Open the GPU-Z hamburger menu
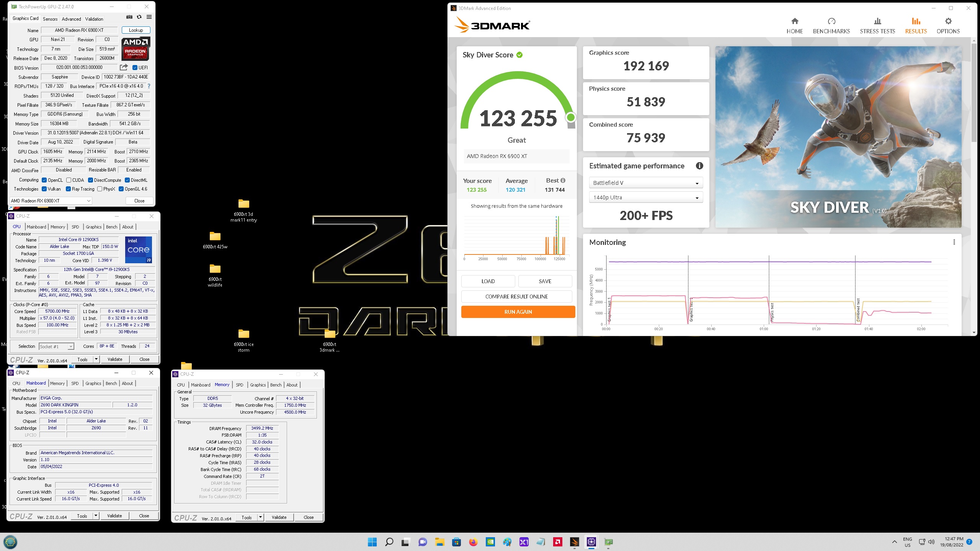This screenshot has width=980, height=551. pyautogui.click(x=149, y=17)
